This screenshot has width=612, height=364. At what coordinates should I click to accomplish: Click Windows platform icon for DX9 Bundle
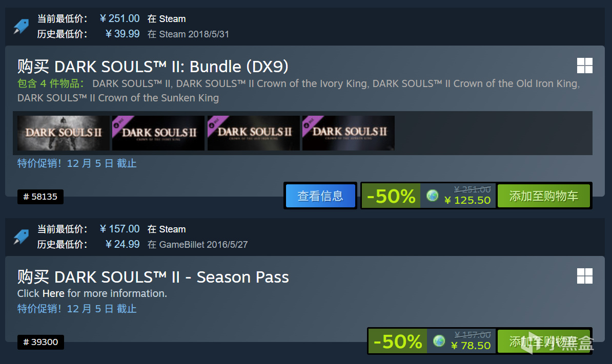pos(585,66)
